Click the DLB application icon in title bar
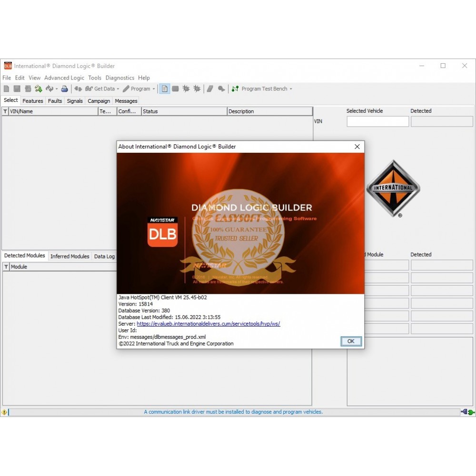Image resolution: width=476 pixels, height=476 pixels. pyautogui.click(x=8, y=66)
